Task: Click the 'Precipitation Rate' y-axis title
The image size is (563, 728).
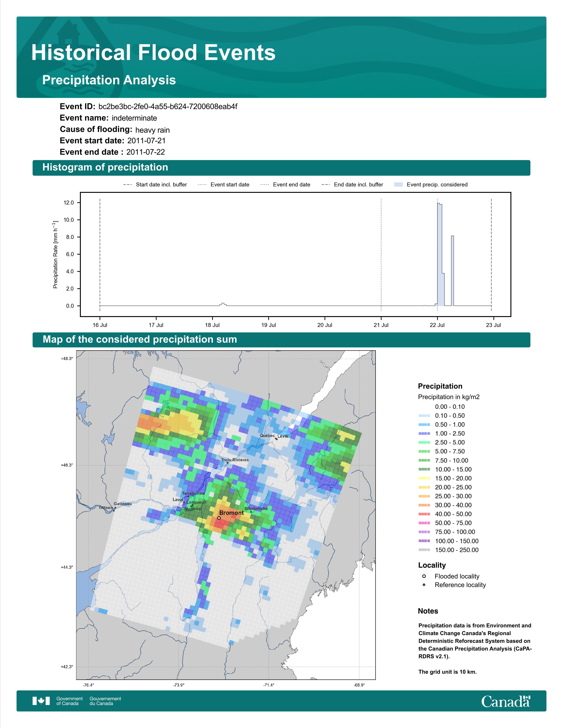Action: pos(55,254)
